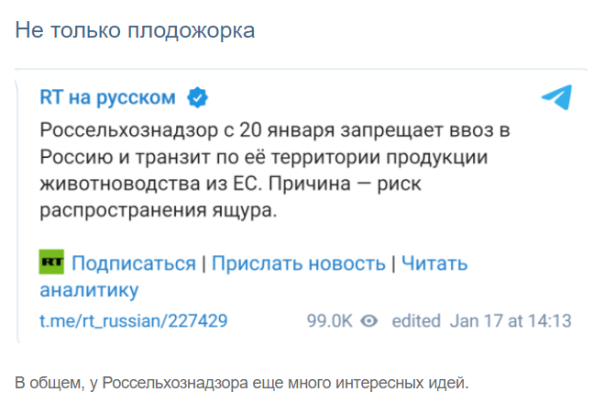Click the blue verified badge icon
This screenshot has width=604, height=403.
199,98
